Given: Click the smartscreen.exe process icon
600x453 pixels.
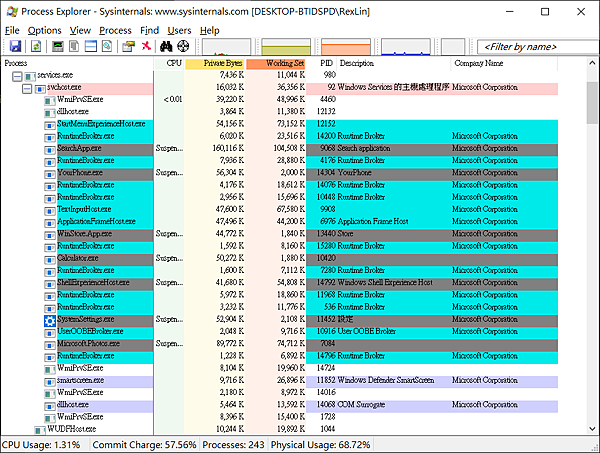Looking at the screenshot, I should (50, 382).
